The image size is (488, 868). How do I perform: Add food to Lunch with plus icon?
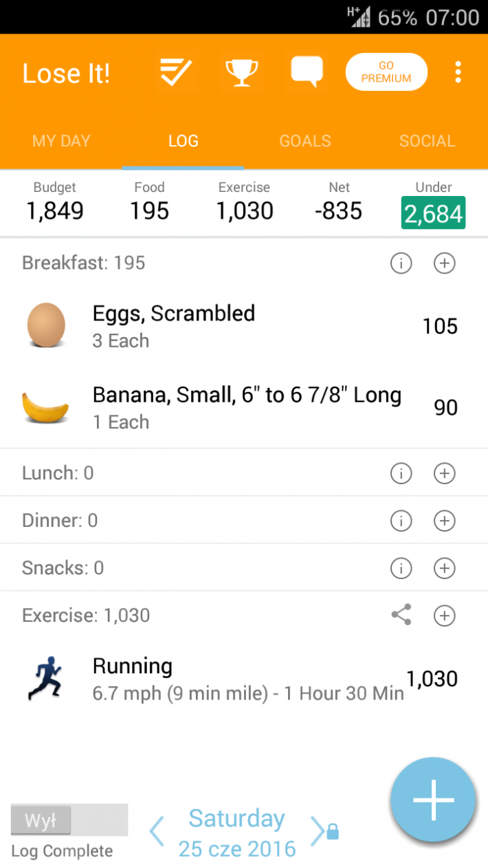(x=445, y=473)
